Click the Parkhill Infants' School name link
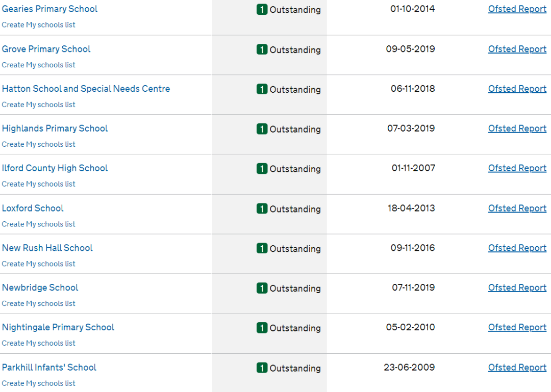551x392 pixels. (49, 368)
